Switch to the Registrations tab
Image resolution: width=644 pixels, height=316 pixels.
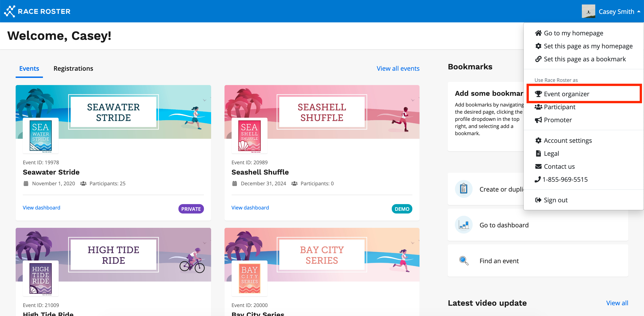coord(73,68)
